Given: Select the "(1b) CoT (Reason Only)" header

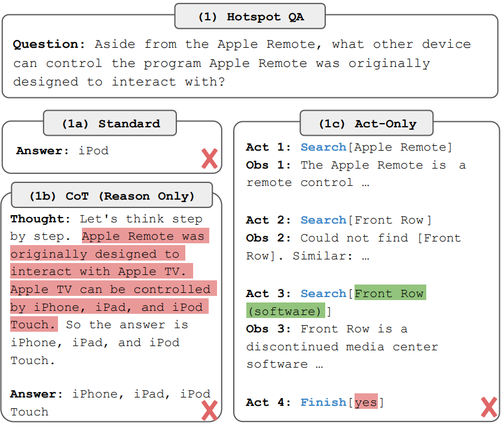Looking at the screenshot, I should 112,196.
